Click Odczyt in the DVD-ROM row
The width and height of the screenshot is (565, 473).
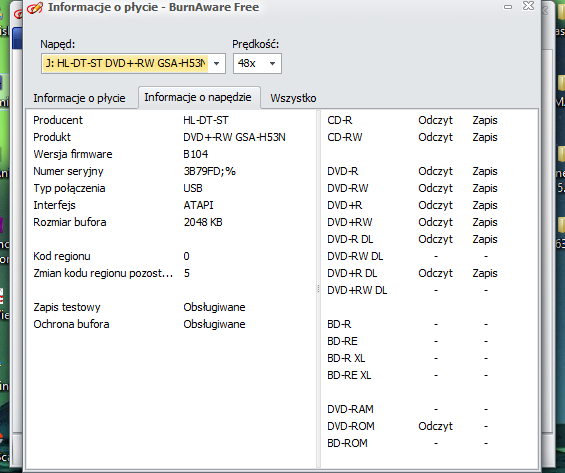435,426
